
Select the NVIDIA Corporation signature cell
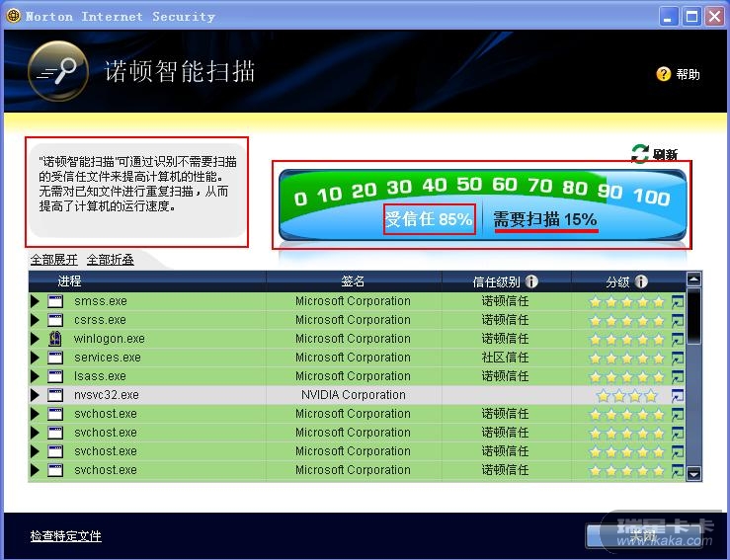[x=354, y=395]
